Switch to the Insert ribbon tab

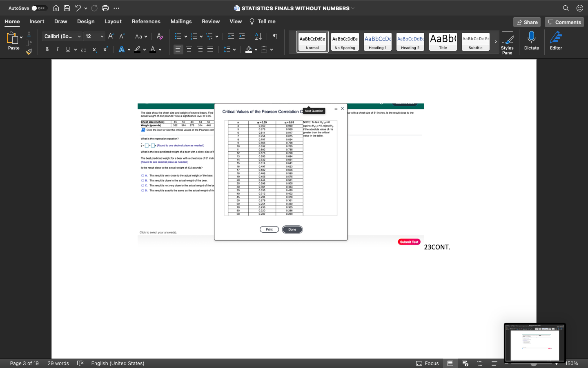37,21
